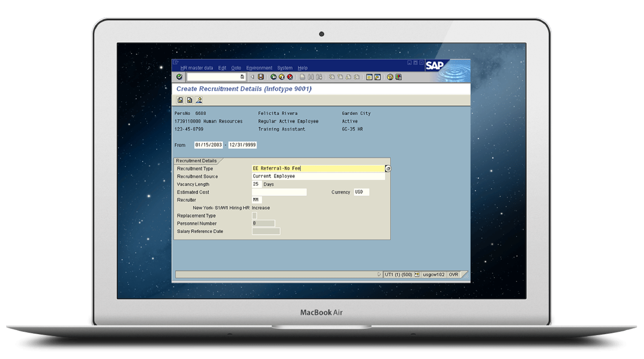Viewport: 644px width, 359px height.
Task: Click the Print icon in standard toolbar
Action: [x=303, y=77]
